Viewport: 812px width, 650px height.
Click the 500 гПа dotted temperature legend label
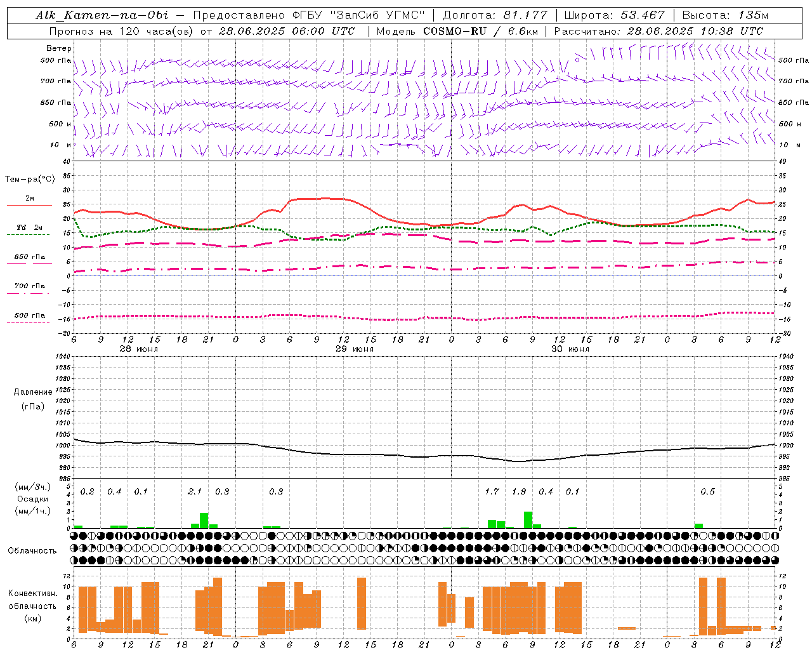click(30, 315)
